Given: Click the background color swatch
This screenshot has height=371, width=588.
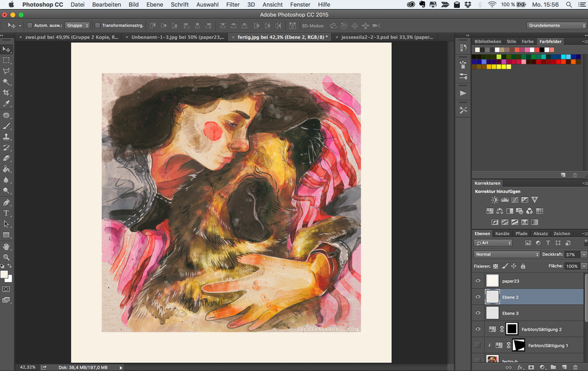Looking at the screenshot, I should [9, 279].
